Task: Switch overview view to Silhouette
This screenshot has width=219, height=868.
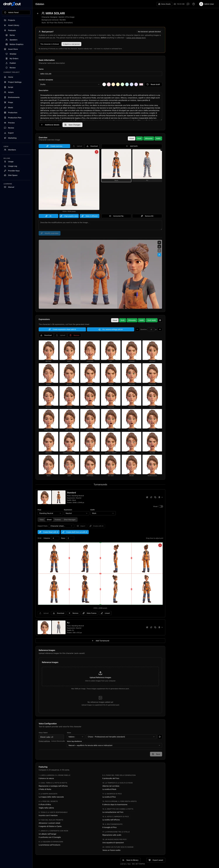Action: click(x=149, y=138)
